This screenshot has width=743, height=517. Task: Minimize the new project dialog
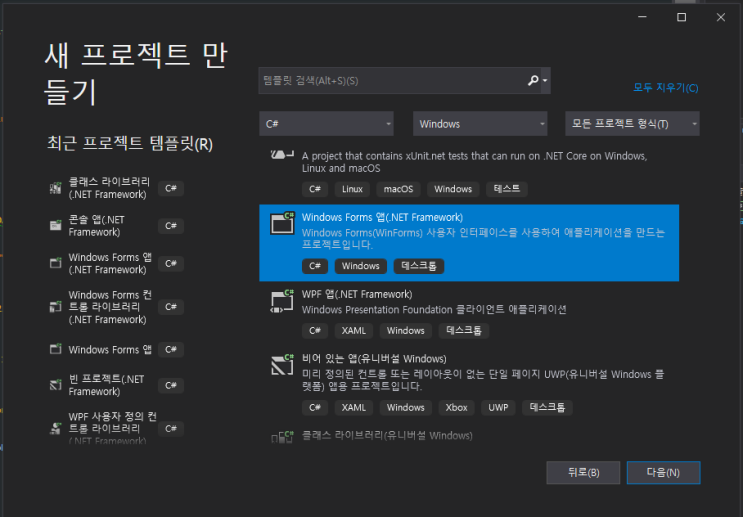pyautogui.click(x=643, y=17)
